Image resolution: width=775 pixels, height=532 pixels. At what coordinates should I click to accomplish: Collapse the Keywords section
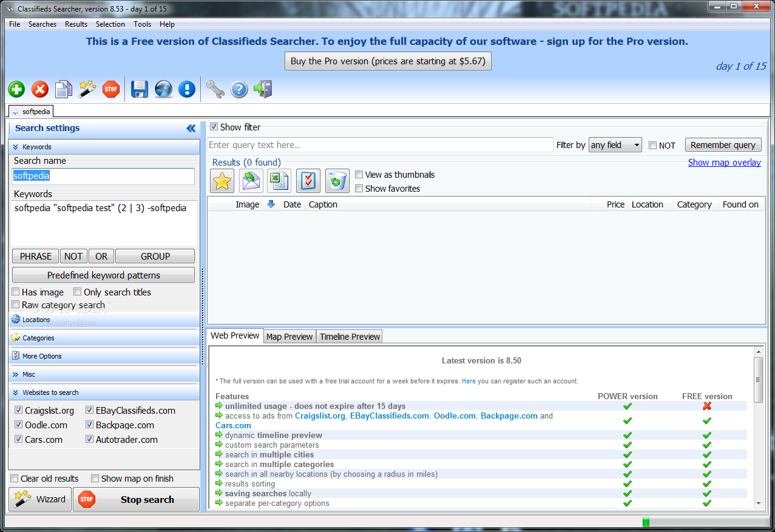(x=104, y=147)
